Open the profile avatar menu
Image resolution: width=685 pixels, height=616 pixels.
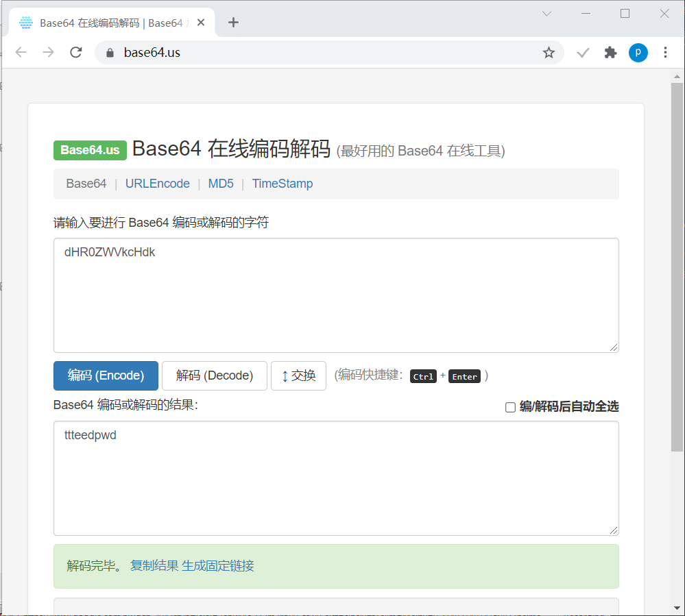point(638,52)
